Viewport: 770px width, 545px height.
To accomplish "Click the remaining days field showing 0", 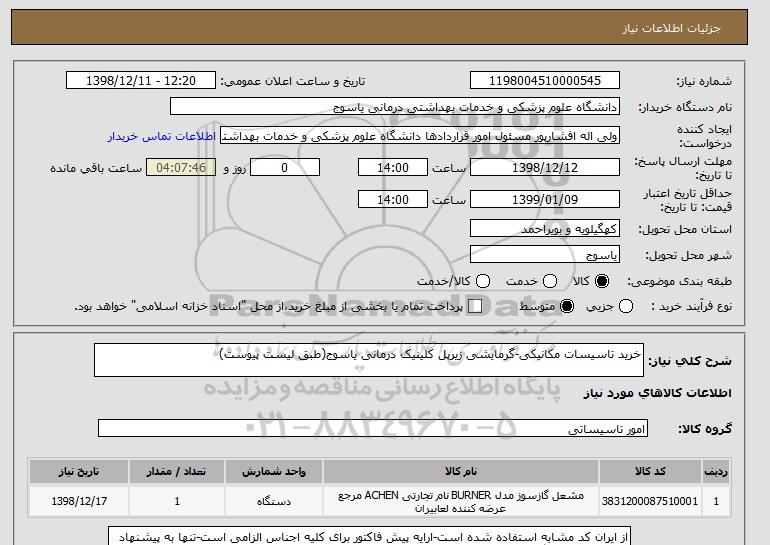I will [285, 167].
